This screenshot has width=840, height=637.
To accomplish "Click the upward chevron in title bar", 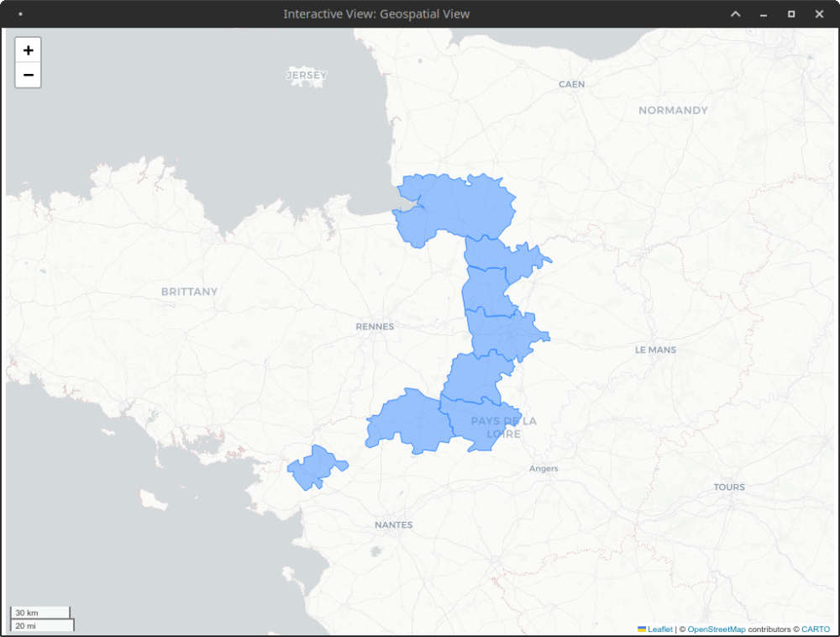I will click(735, 14).
